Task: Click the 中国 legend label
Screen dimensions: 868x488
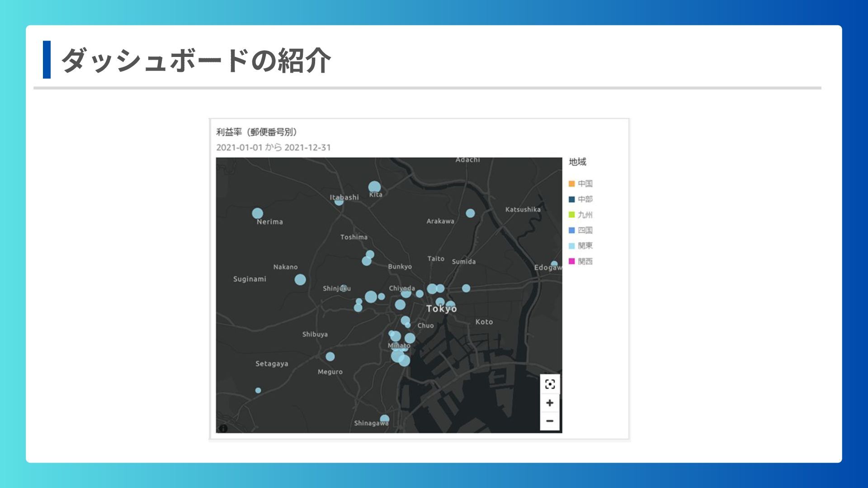Action: click(x=585, y=183)
